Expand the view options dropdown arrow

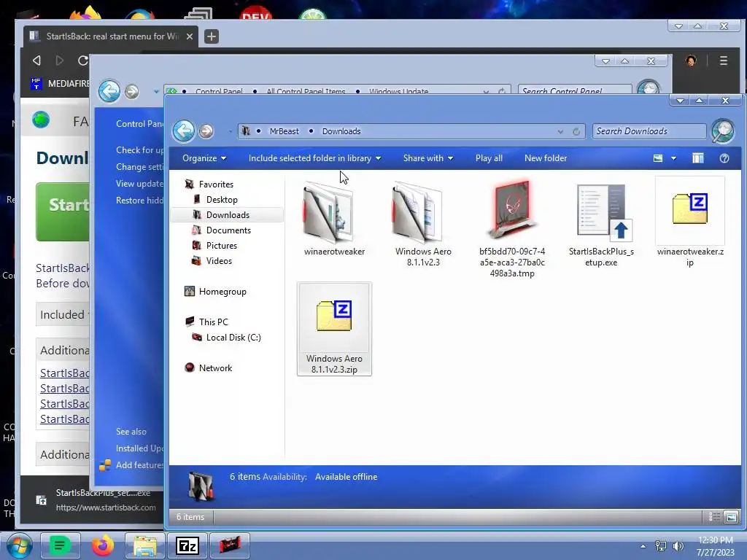click(x=673, y=158)
